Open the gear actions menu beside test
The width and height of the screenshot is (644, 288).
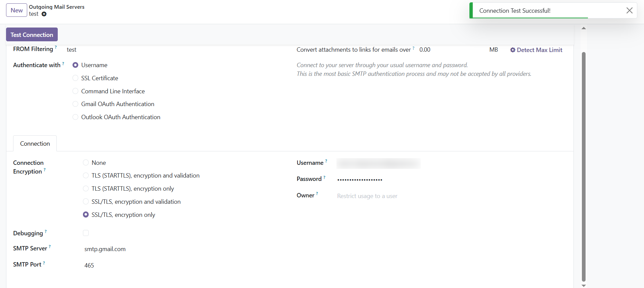[x=44, y=14]
